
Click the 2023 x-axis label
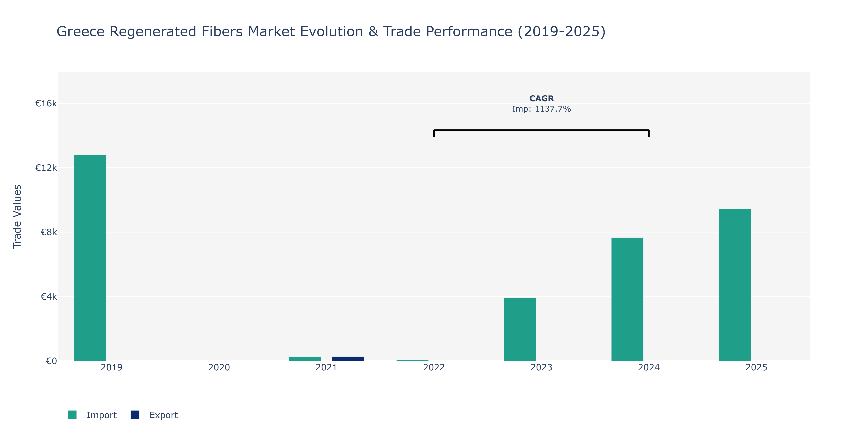pyautogui.click(x=541, y=367)
